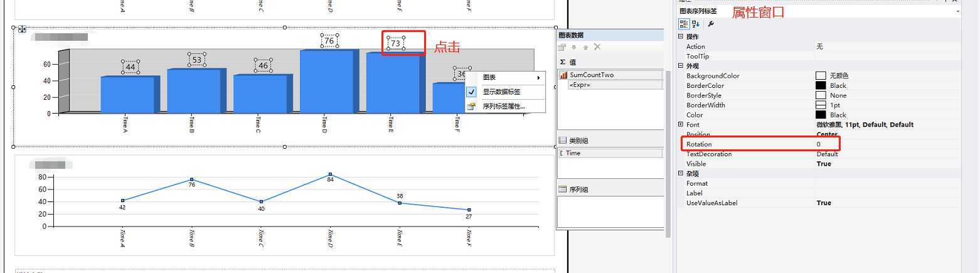Click the Visible property True value
The image size is (980, 273).
(x=824, y=164)
